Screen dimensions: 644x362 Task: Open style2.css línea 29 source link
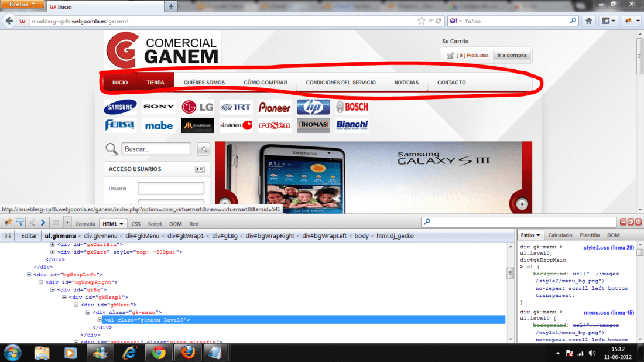pyautogui.click(x=608, y=247)
